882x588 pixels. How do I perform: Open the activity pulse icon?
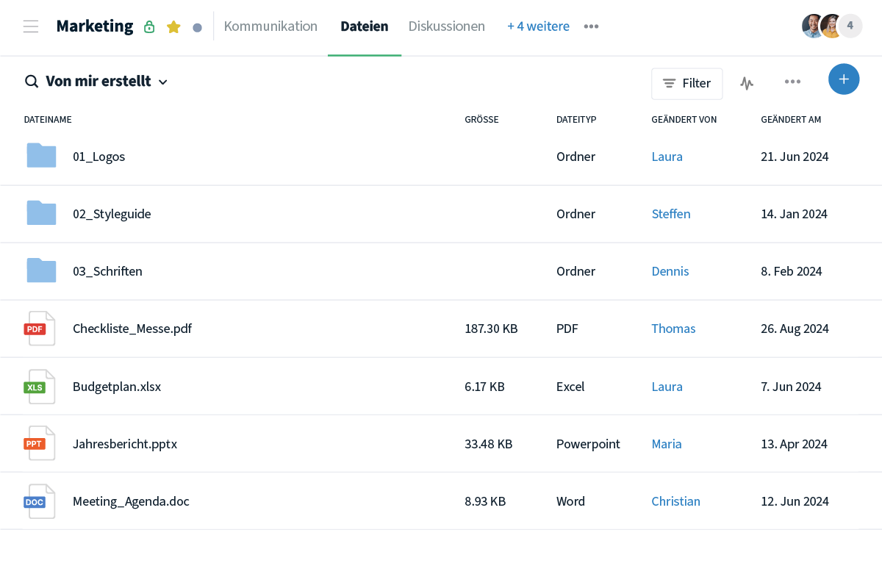click(x=747, y=83)
